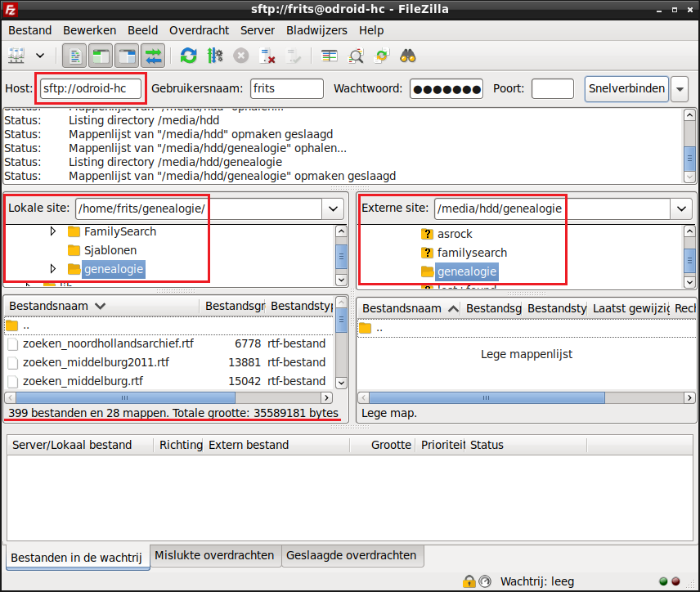Viewport: 700px width, 592px height.
Task: Click the local file list horizontal scrollbar
Action: pos(169,397)
